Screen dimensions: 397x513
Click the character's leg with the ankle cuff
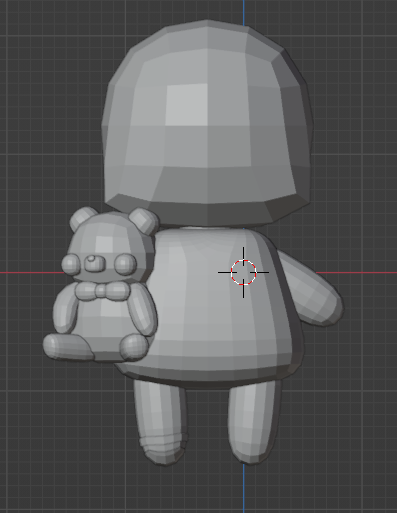coord(161,422)
